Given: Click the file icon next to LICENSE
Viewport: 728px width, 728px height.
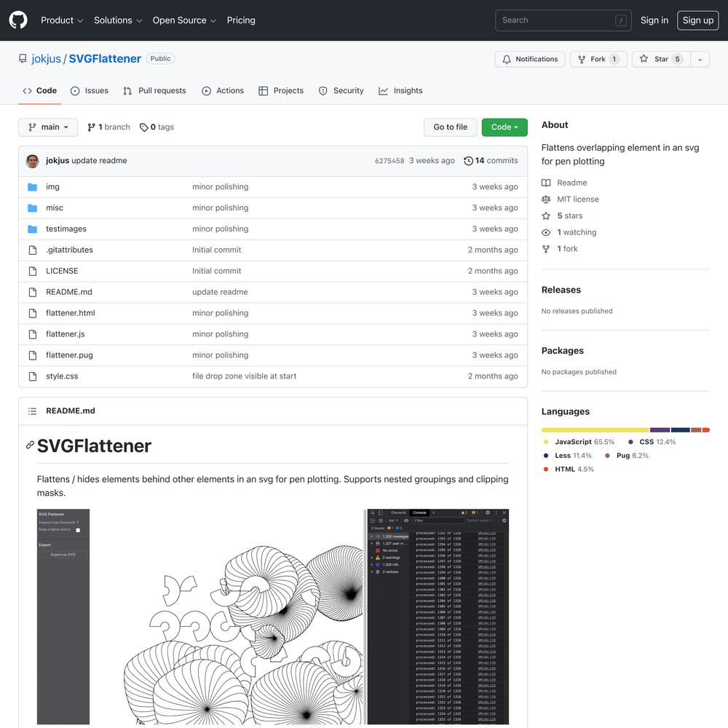Looking at the screenshot, I should tap(33, 271).
